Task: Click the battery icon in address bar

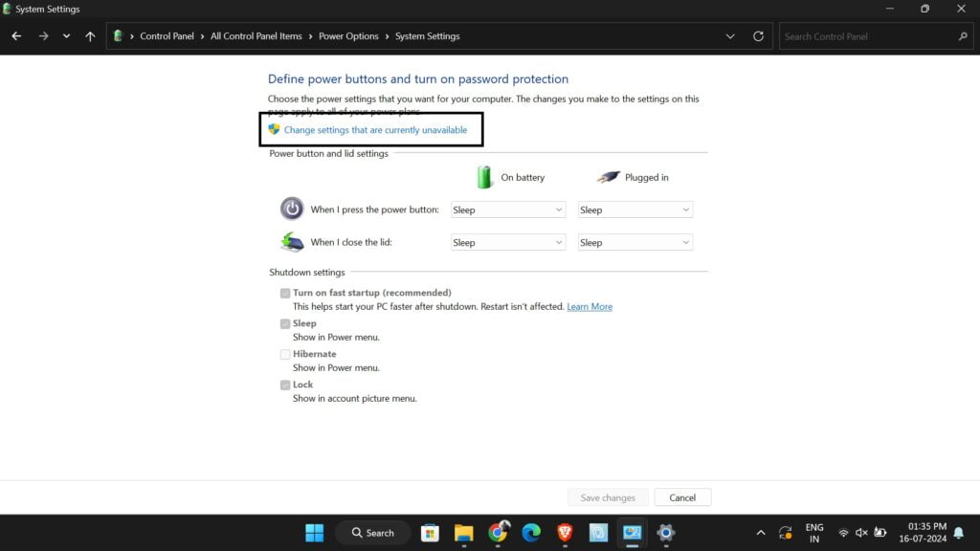Action: coord(118,36)
